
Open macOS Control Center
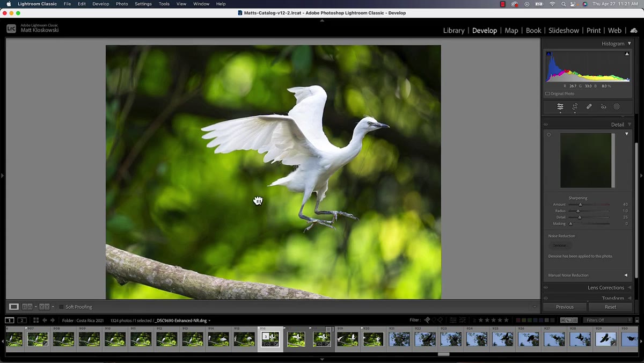click(574, 4)
